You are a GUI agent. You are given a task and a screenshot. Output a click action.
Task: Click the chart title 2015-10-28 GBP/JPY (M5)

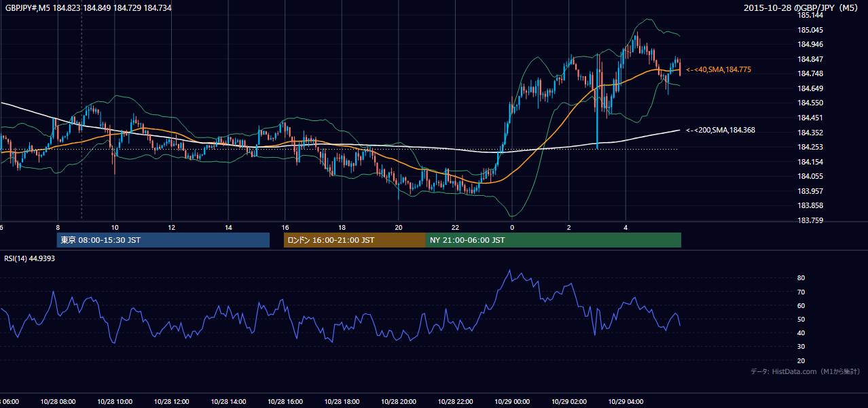click(x=802, y=7)
